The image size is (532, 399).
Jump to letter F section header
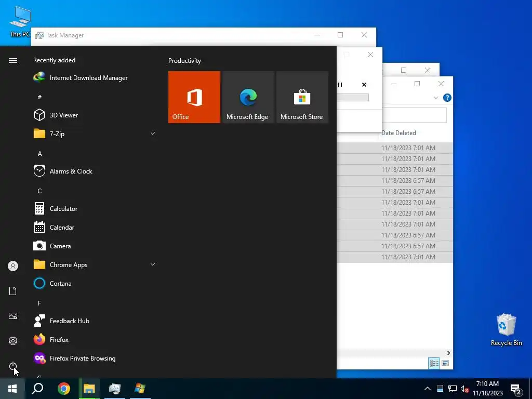pos(39,303)
